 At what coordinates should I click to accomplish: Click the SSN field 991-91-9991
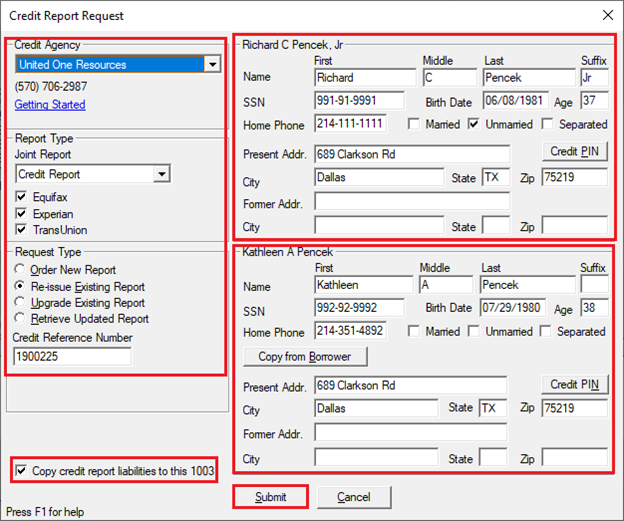tap(359, 101)
